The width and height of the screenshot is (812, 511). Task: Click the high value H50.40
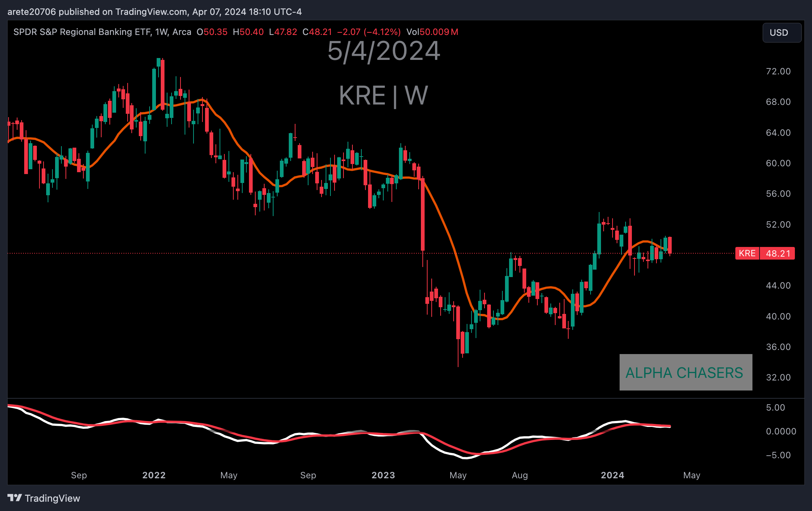point(248,32)
